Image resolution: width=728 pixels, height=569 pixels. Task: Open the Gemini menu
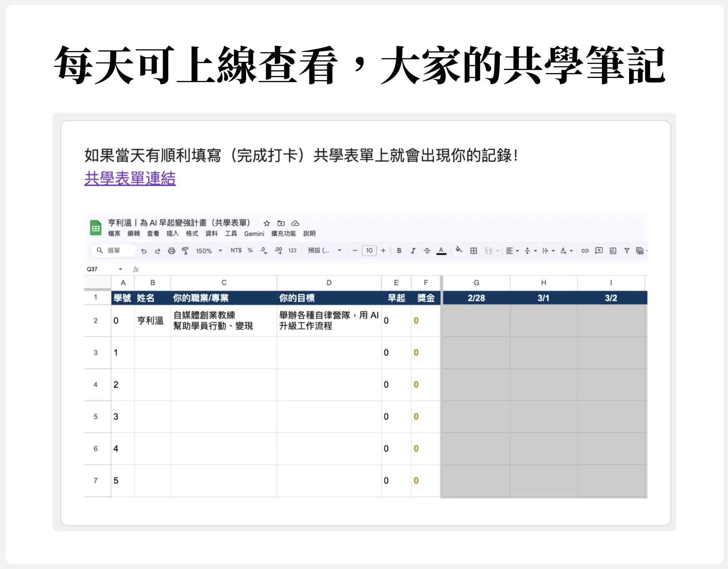pos(254,233)
